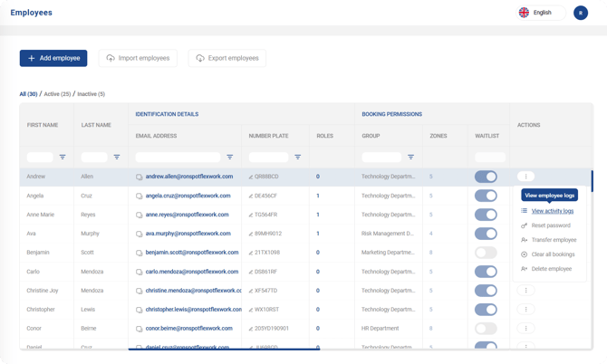Click roles count 1 for Angela Cruz
The image size is (607, 364).
(x=318, y=196)
